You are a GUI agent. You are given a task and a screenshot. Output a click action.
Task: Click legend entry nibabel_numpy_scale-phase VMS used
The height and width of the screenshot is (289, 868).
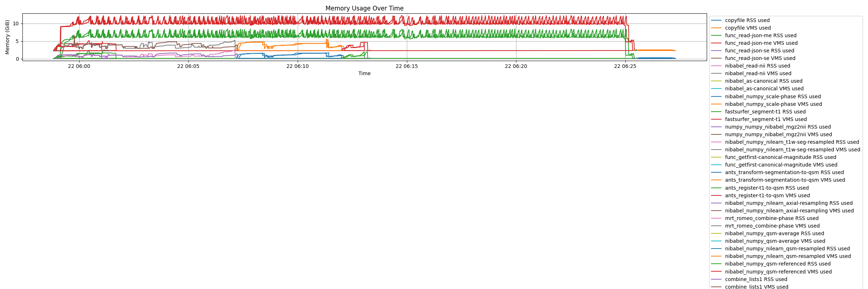click(766, 104)
